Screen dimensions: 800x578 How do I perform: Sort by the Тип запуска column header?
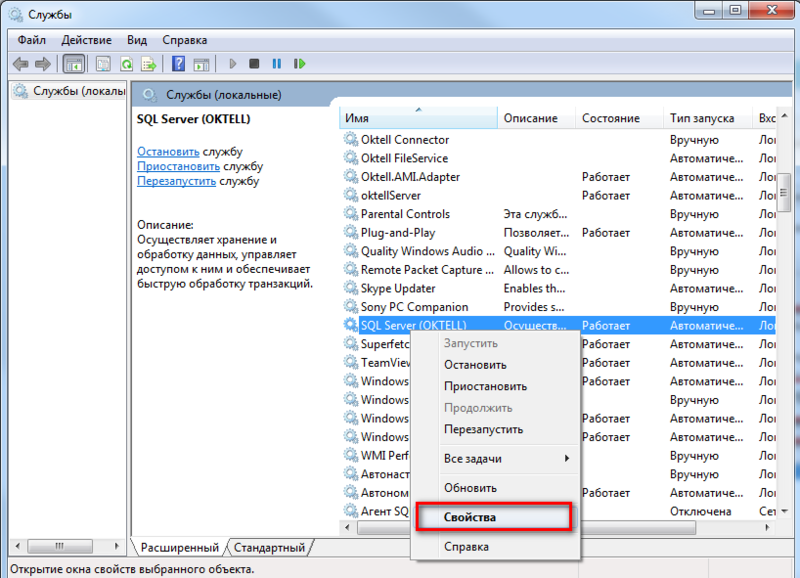(708, 118)
